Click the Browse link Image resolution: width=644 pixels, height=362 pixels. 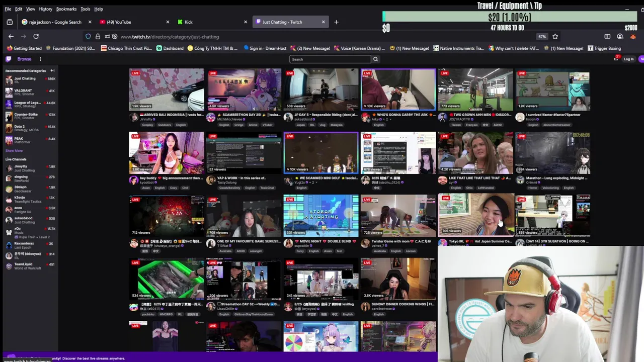coord(24,59)
